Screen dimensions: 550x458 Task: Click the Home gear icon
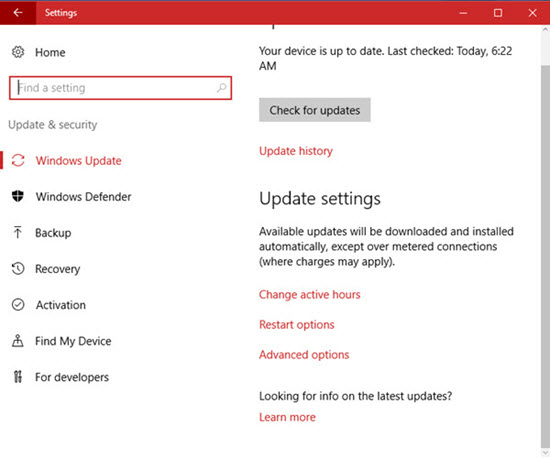click(x=18, y=52)
